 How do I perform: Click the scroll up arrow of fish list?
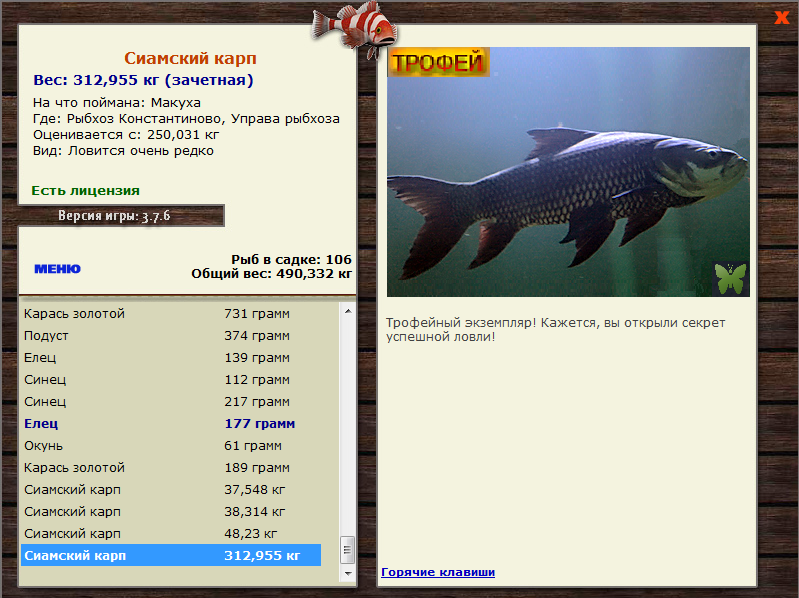[348, 311]
